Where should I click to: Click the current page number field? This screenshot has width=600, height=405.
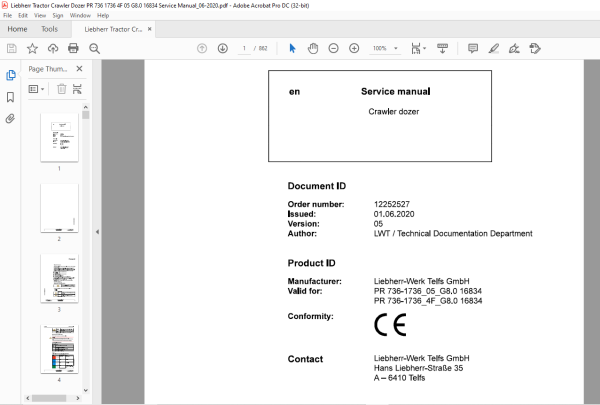pyautogui.click(x=244, y=48)
